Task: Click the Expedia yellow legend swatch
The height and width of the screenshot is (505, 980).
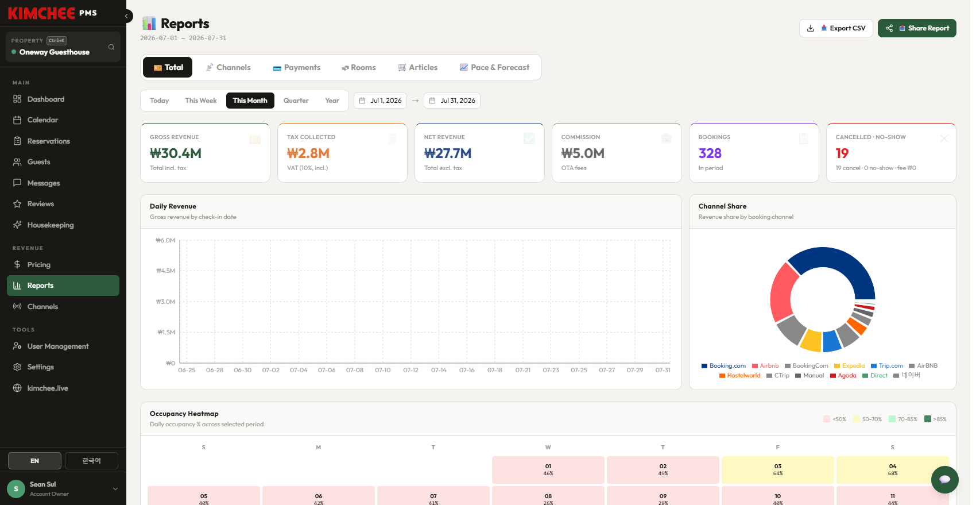Action: (x=837, y=366)
